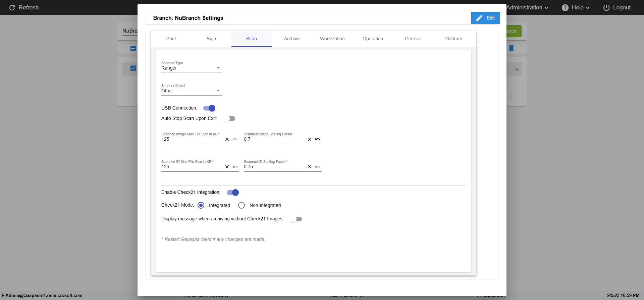Clear the Scanned ID Scaling Factor field
The height and width of the screenshot is (300, 644).
click(310, 167)
